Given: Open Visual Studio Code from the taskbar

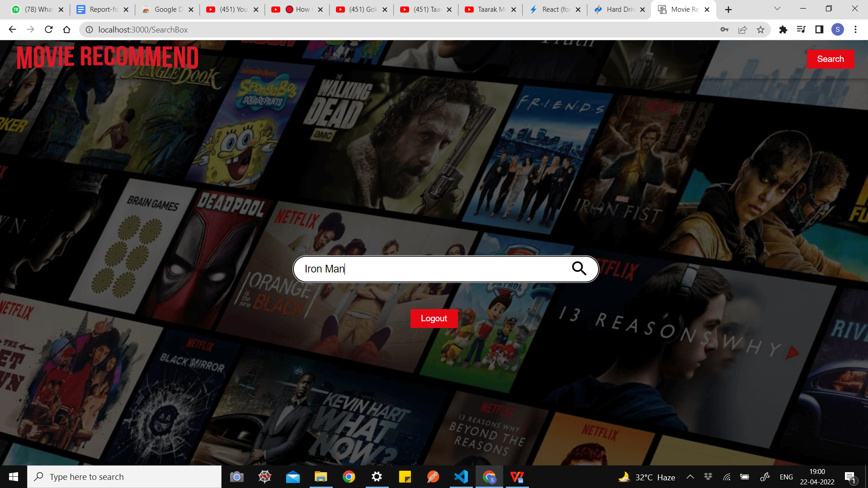Looking at the screenshot, I should (x=461, y=476).
